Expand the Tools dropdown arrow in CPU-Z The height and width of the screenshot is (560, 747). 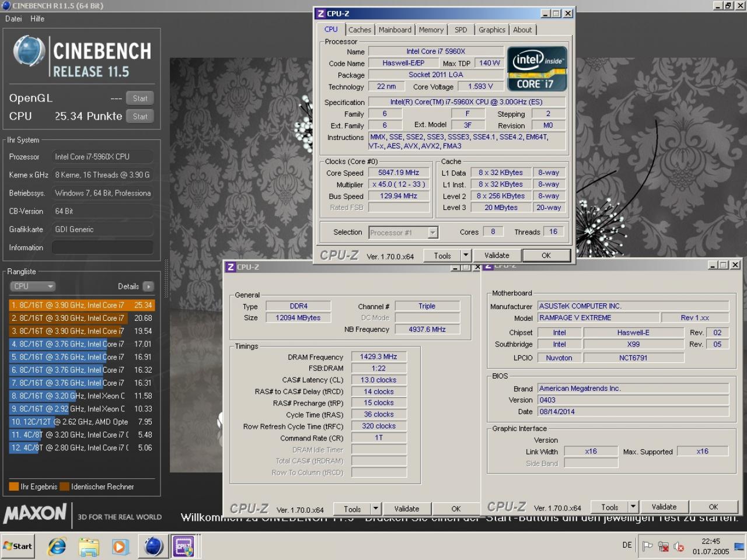(x=466, y=256)
